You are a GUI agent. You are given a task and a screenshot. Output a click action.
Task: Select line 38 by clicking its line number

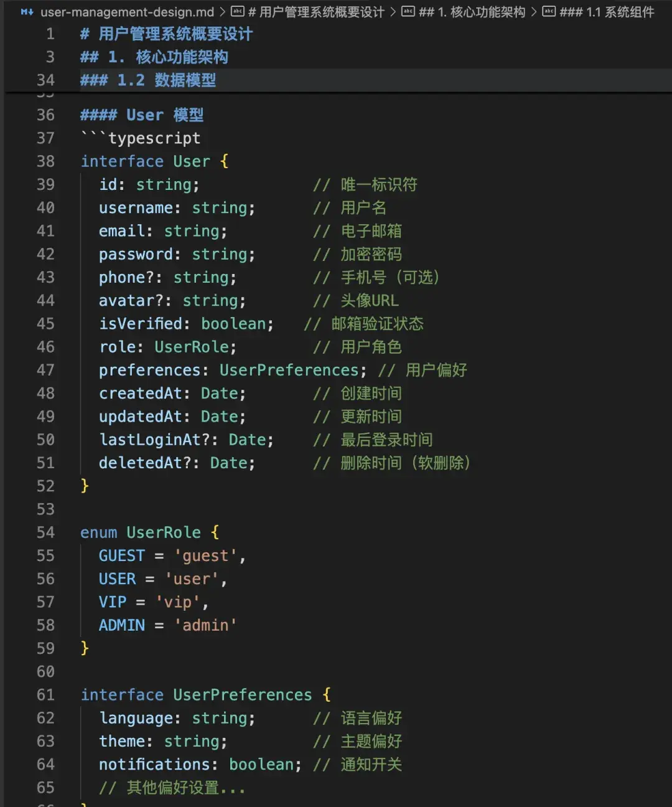(x=45, y=161)
